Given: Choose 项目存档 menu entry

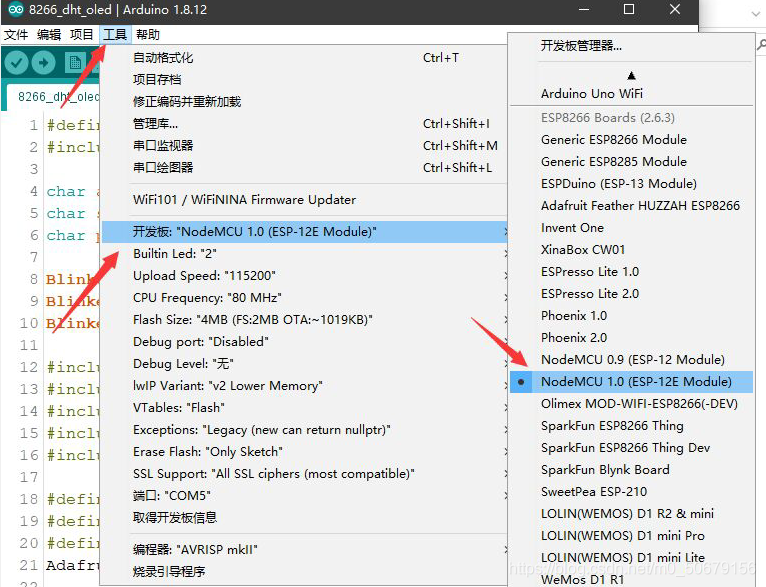Looking at the screenshot, I should point(305,80).
